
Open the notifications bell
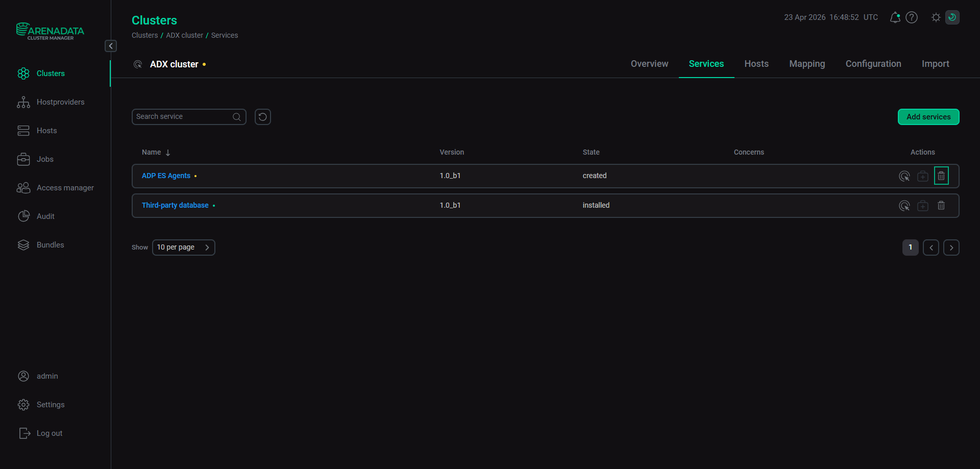click(x=895, y=17)
